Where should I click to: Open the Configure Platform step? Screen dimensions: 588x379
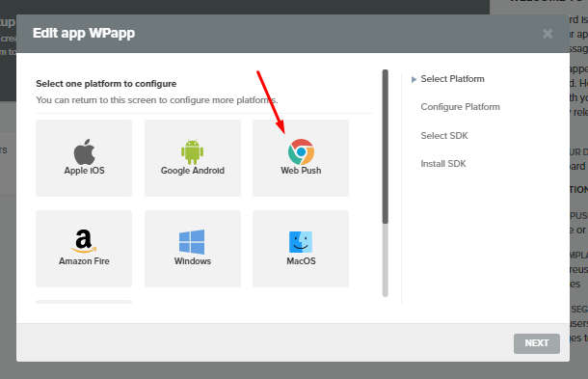point(460,107)
